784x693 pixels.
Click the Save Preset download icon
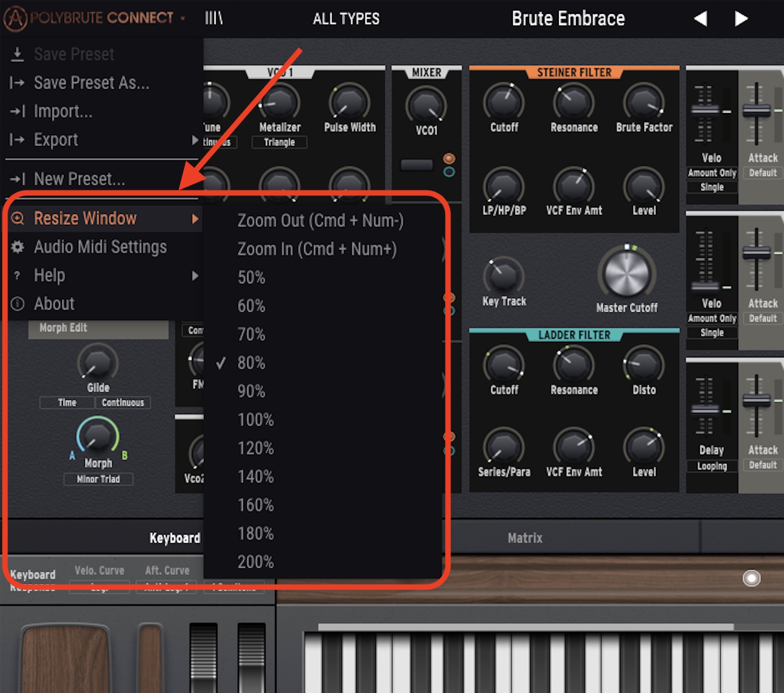point(17,55)
